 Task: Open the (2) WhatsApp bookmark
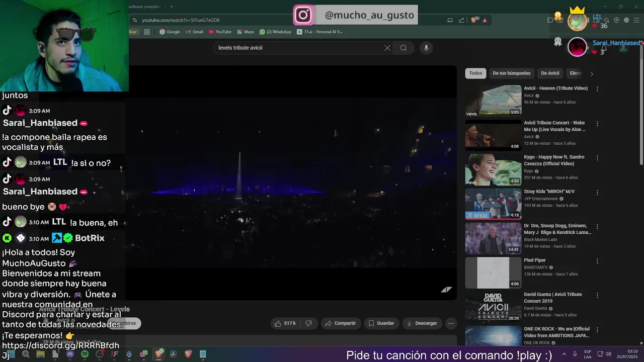pos(275,32)
